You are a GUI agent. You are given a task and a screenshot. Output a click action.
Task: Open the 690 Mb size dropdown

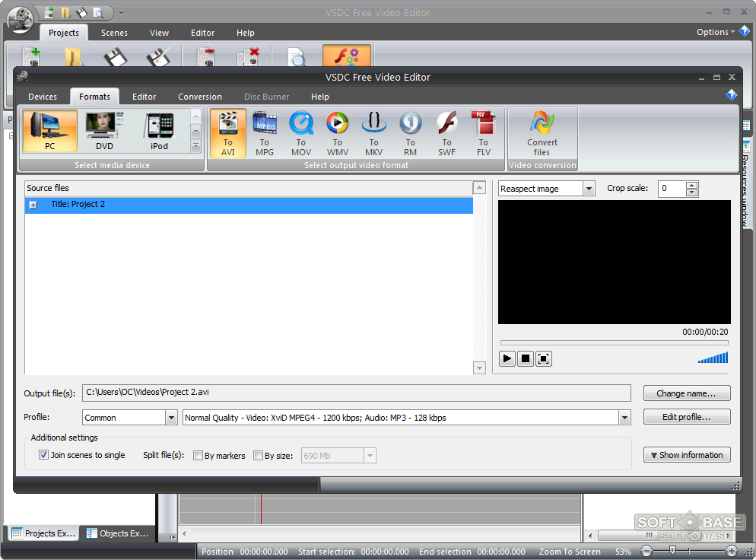point(370,455)
